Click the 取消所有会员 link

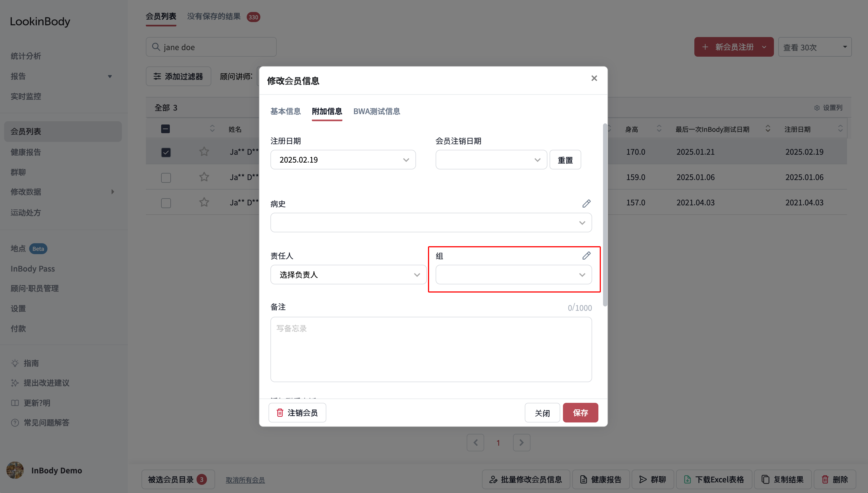click(245, 480)
